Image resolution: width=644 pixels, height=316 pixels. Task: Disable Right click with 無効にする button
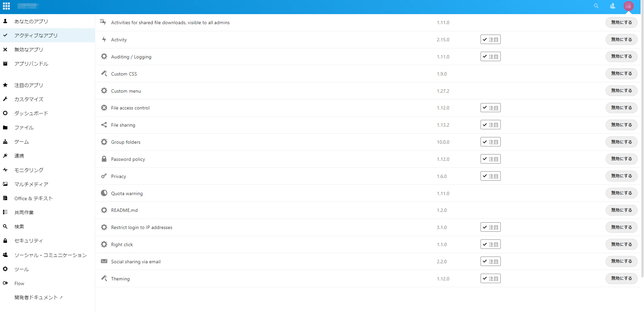(x=621, y=244)
